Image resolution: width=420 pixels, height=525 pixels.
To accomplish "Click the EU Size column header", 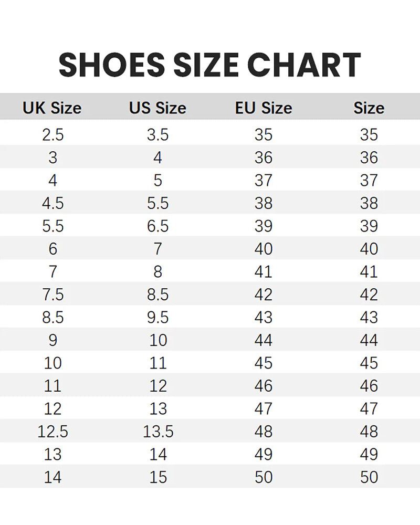I will (x=263, y=108).
